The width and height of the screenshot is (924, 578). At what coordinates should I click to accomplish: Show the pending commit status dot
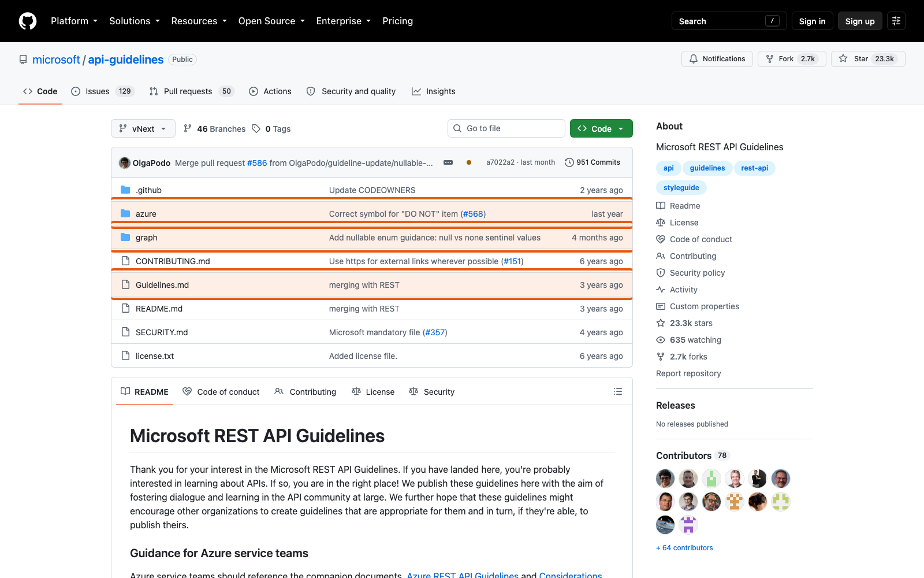coord(469,162)
